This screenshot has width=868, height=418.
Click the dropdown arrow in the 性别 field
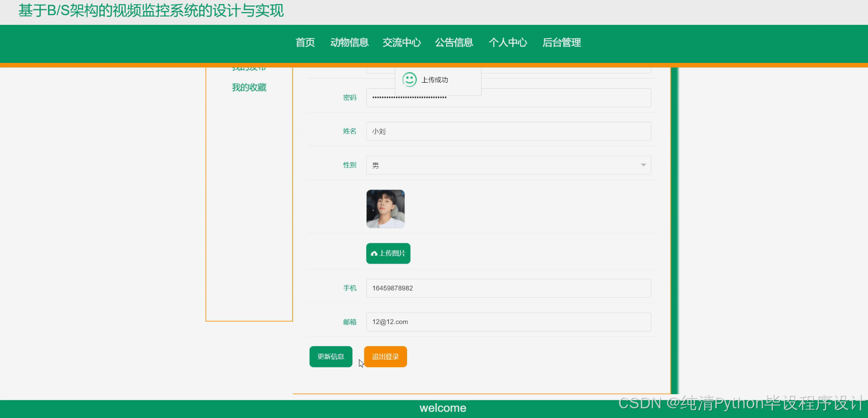643,164
